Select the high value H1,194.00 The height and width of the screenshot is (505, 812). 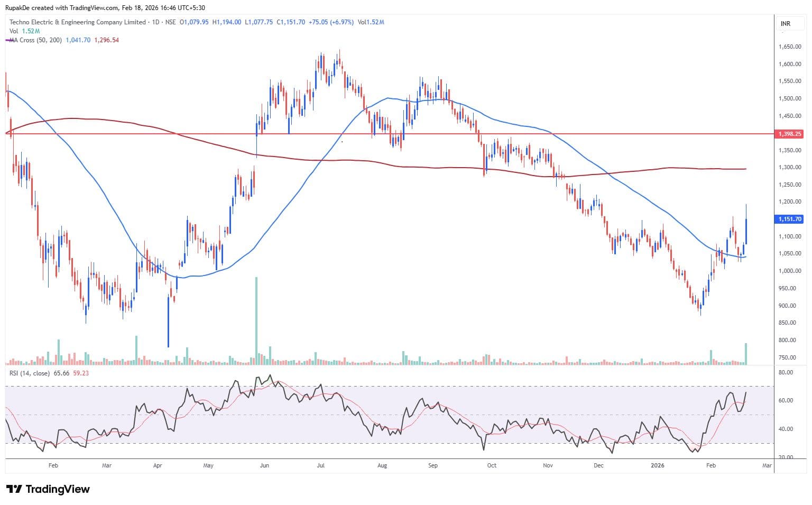[227, 22]
